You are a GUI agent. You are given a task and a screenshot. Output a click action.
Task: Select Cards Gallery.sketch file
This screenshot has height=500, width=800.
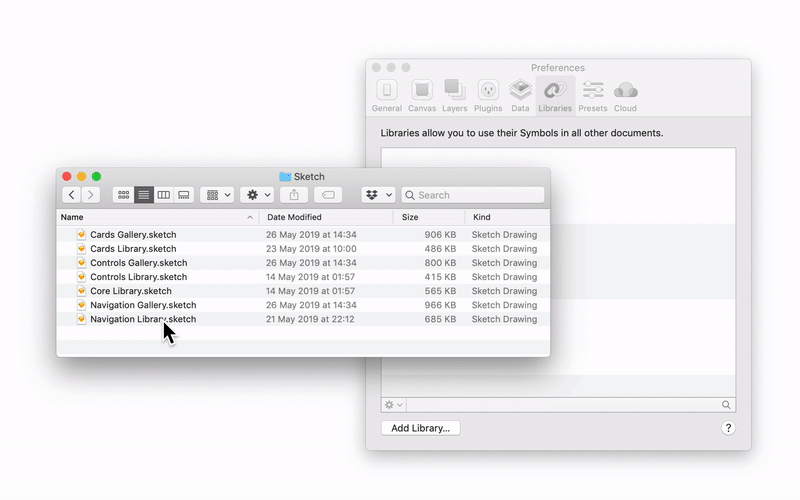point(303,235)
